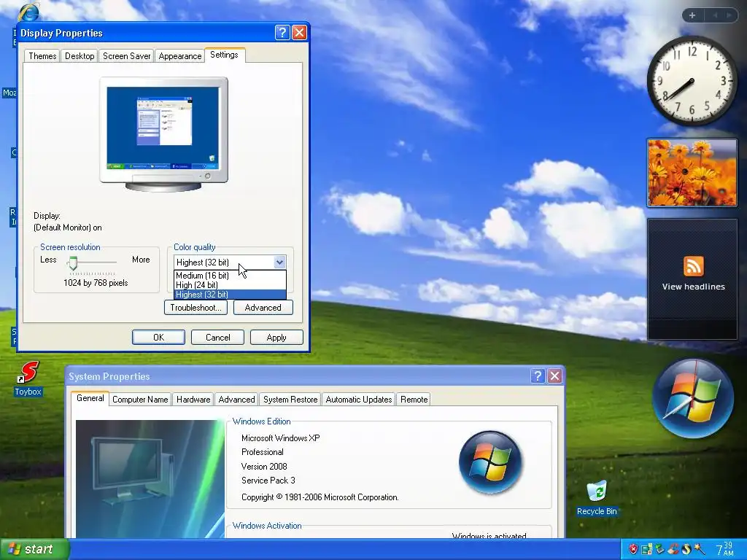Switch to the Screen Saver tab
The width and height of the screenshot is (747, 560).
coord(127,55)
